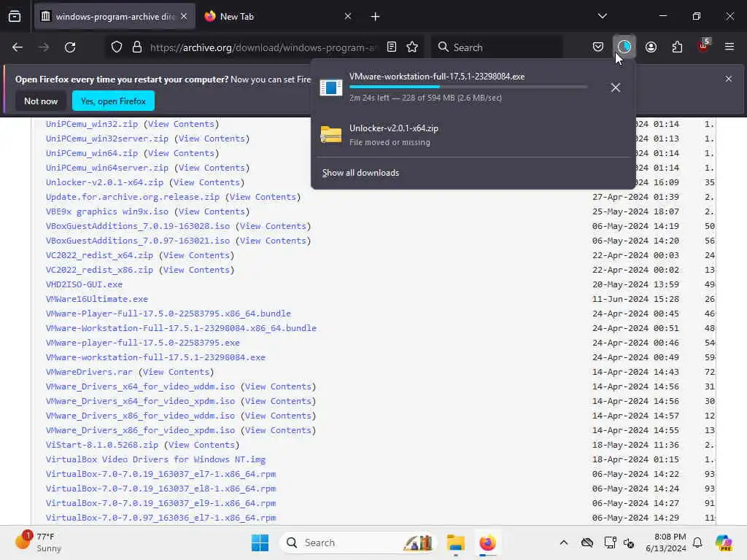Open notification bell in taskbar
The height and width of the screenshot is (560, 747).
[697, 542]
